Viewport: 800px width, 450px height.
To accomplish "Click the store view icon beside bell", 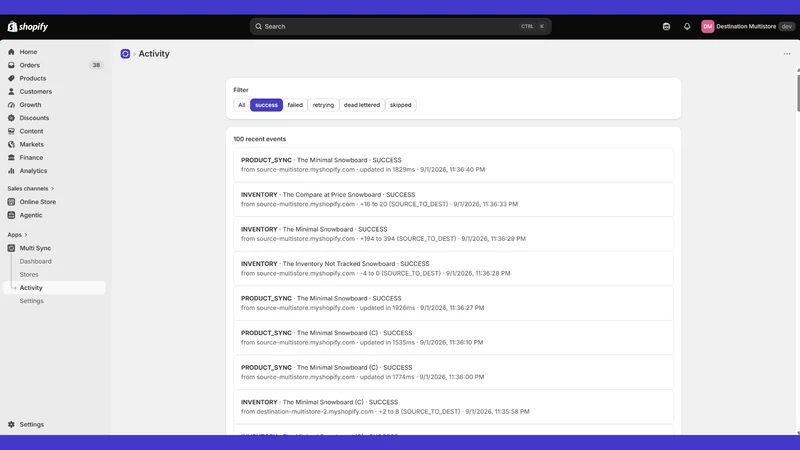I will (x=666, y=27).
